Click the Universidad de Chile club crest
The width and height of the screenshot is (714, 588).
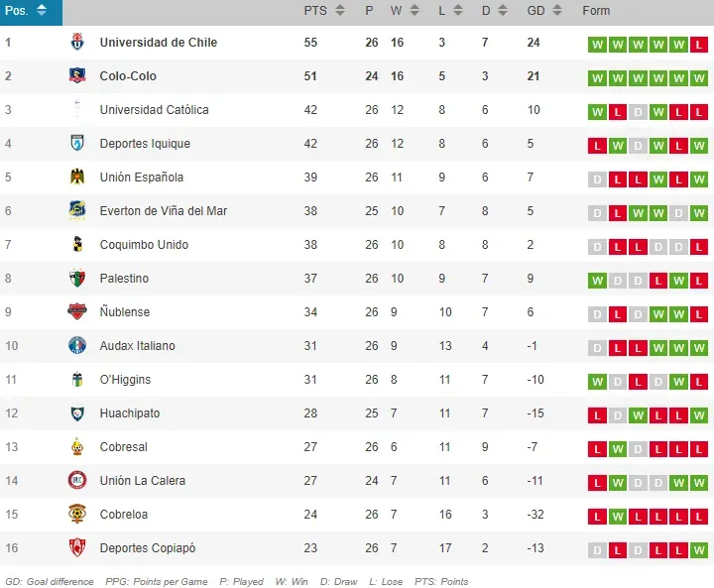[77, 43]
